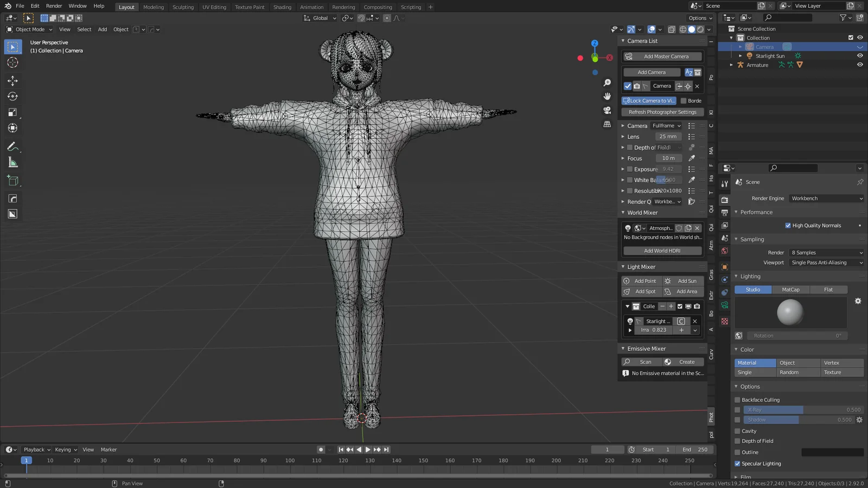Select the Cursor tool
The height and width of the screenshot is (488, 868).
pos(13,62)
